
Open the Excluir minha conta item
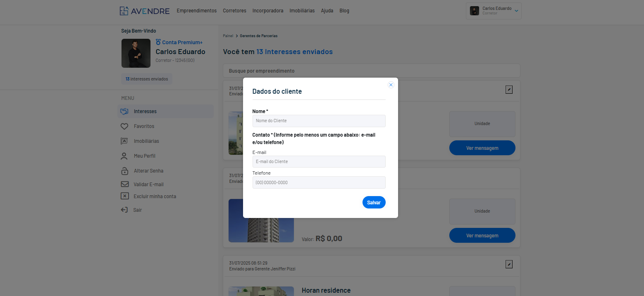coord(155,197)
